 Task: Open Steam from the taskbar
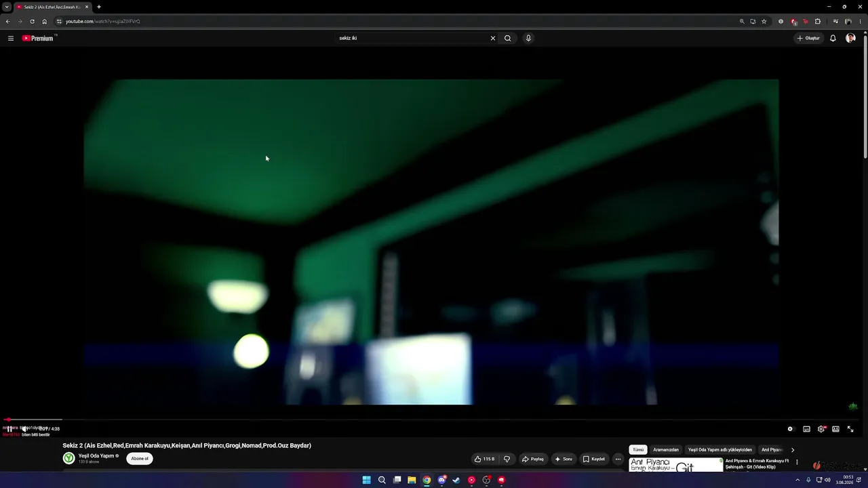tap(456, 480)
